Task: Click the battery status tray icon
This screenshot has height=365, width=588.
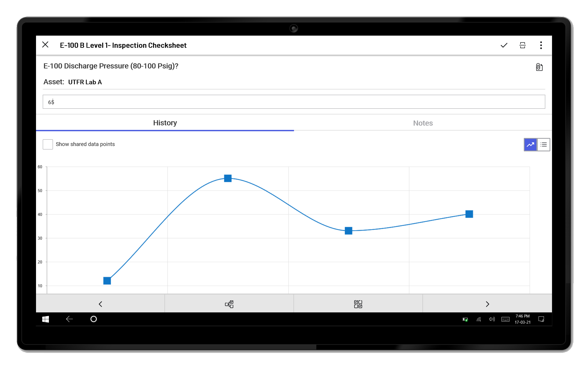Action: click(465, 319)
